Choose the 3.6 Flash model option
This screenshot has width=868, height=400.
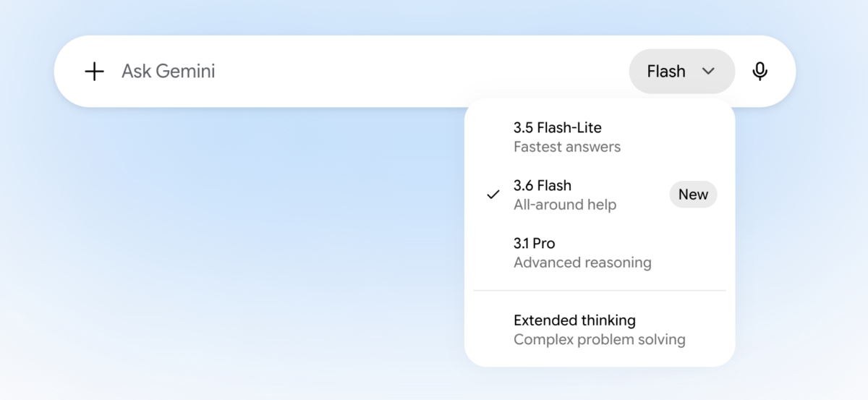pos(600,195)
